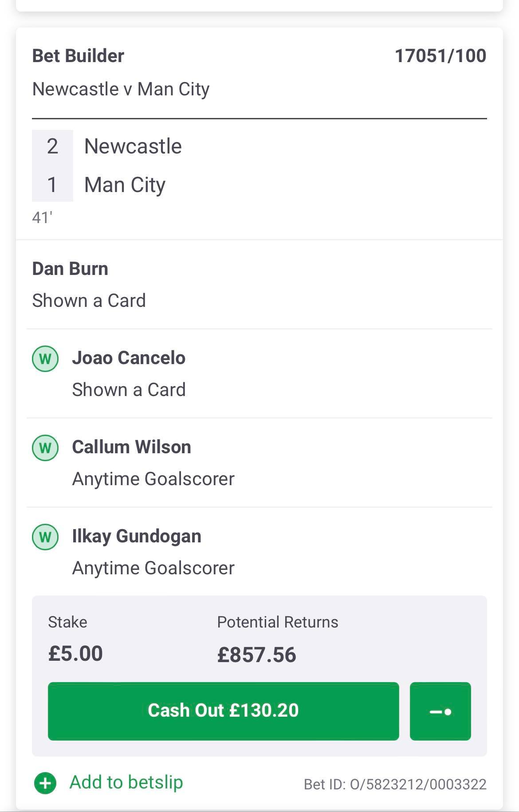This screenshot has width=519, height=812.
Task: Click the 41' match time indicator
Action: [42, 218]
